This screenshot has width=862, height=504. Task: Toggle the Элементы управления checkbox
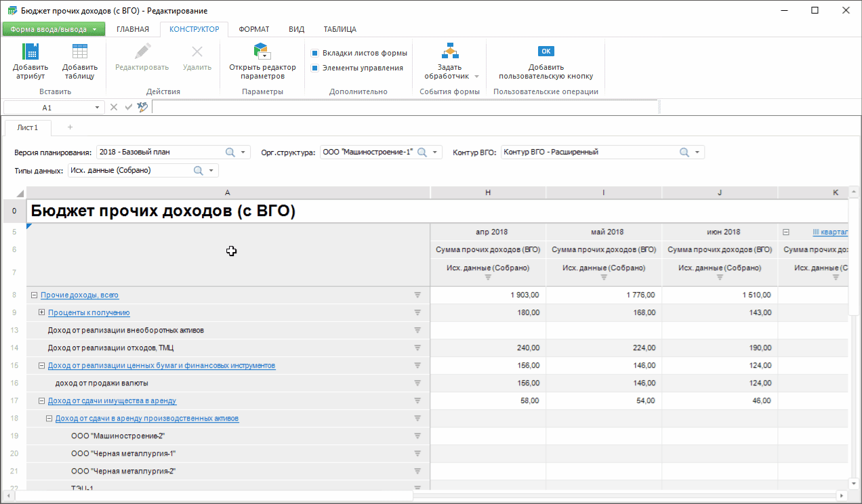315,68
